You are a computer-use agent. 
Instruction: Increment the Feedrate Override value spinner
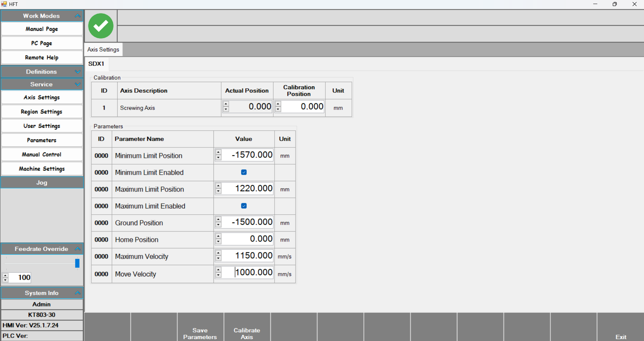(5, 275)
